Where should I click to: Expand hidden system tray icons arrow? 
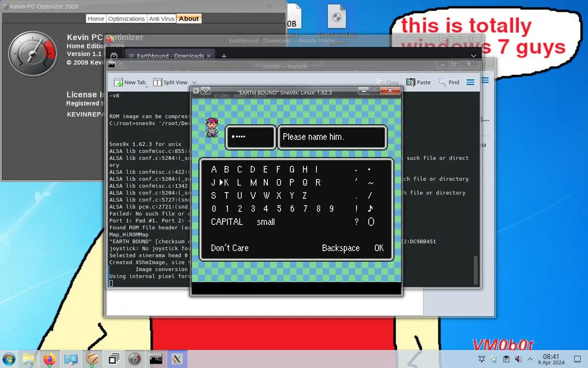pos(530,359)
